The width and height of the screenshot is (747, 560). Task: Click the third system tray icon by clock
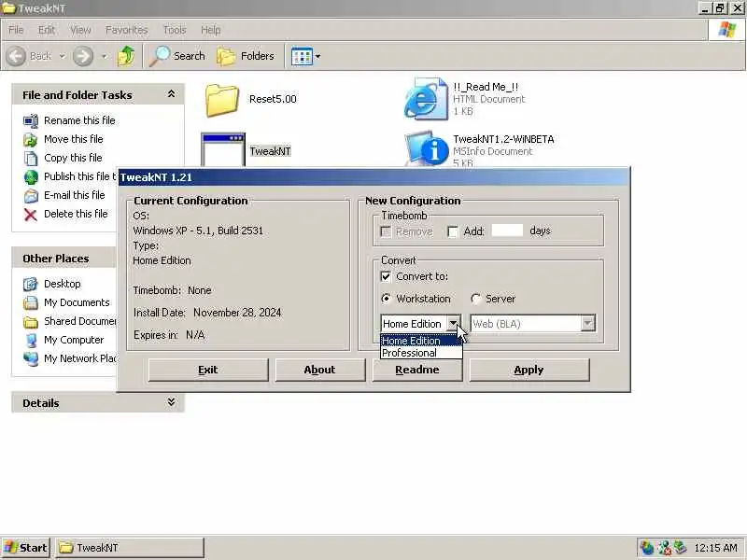click(x=681, y=548)
